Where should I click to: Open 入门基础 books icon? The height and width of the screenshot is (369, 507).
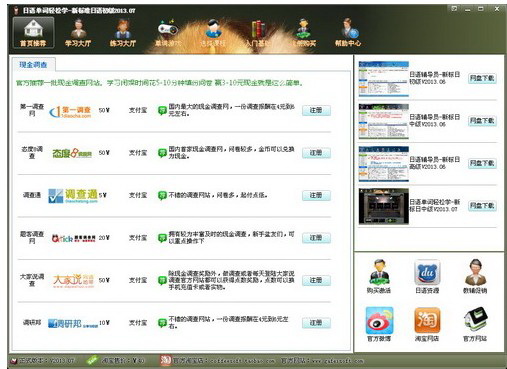click(x=258, y=33)
